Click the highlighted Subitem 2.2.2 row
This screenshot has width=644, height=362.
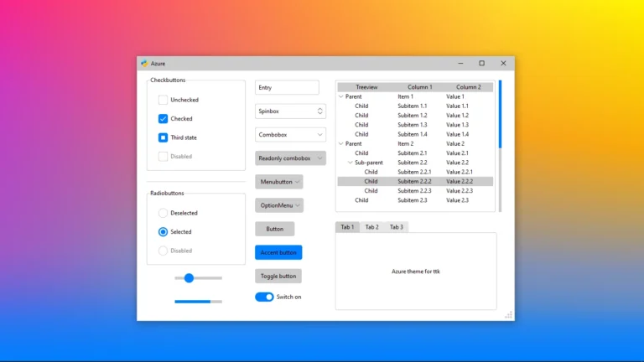[x=415, y=181]
